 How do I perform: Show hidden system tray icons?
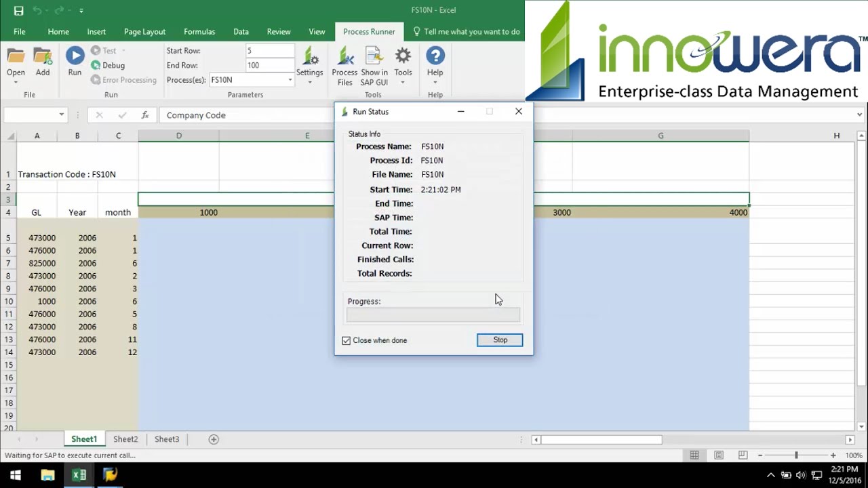771,475
